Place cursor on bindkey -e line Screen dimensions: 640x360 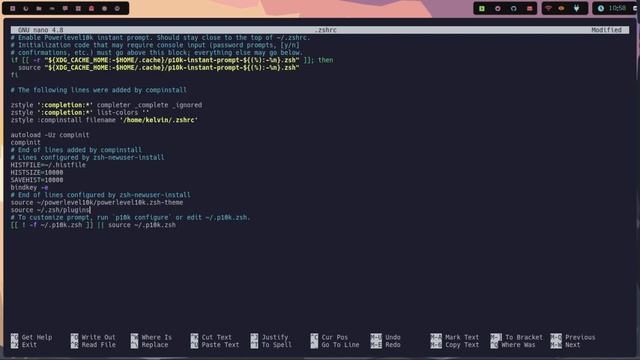click(x=29, y=187)
